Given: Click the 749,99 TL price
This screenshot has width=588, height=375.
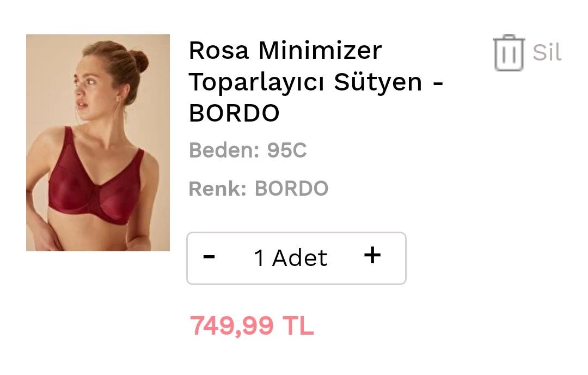Looking at the screenshot, I should click(x=252, y=325).
